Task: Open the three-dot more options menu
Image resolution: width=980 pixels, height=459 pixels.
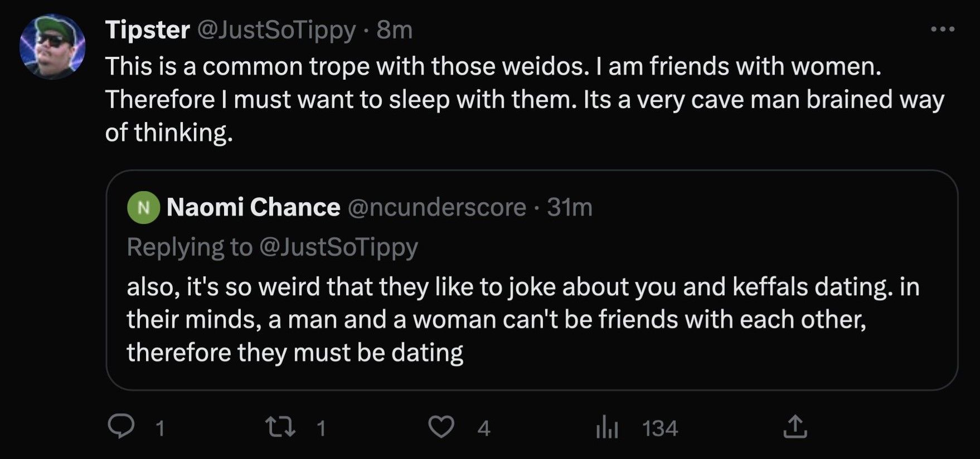Action: click(x=943, y=29)
